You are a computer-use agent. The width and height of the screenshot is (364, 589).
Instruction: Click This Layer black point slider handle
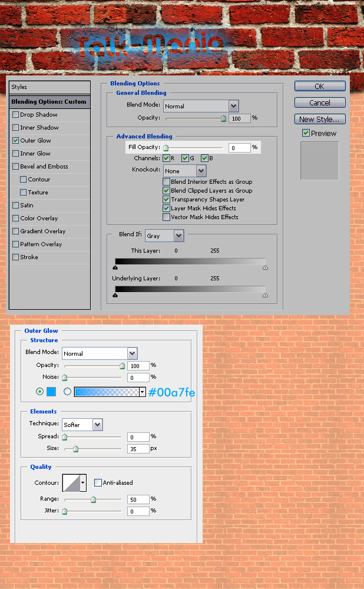pyautogui.click(x=115, y=267)
